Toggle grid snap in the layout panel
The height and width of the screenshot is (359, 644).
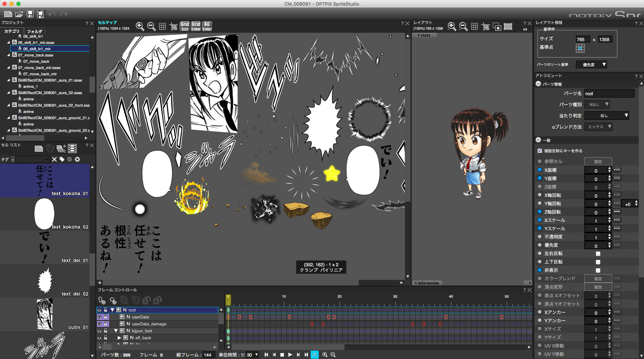pos(486,26)
